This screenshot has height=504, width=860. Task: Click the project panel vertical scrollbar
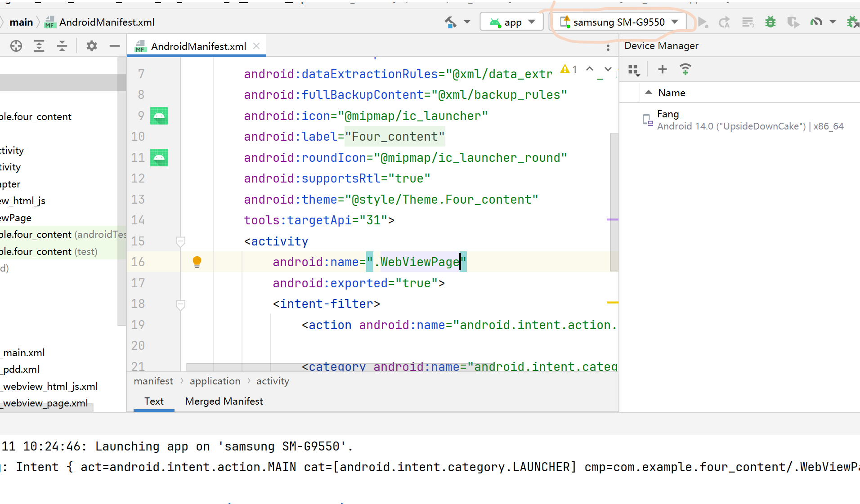(x=121, y=191)
